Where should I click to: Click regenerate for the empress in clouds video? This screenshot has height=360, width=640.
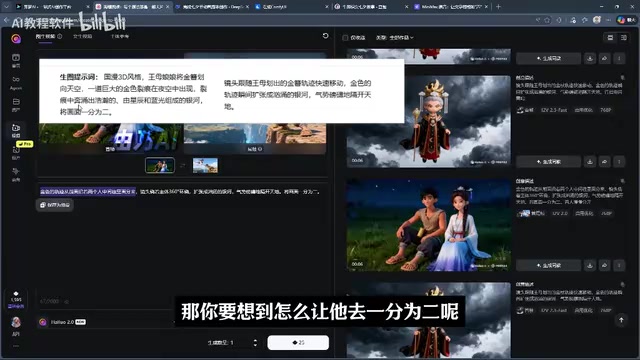[549, 162]
